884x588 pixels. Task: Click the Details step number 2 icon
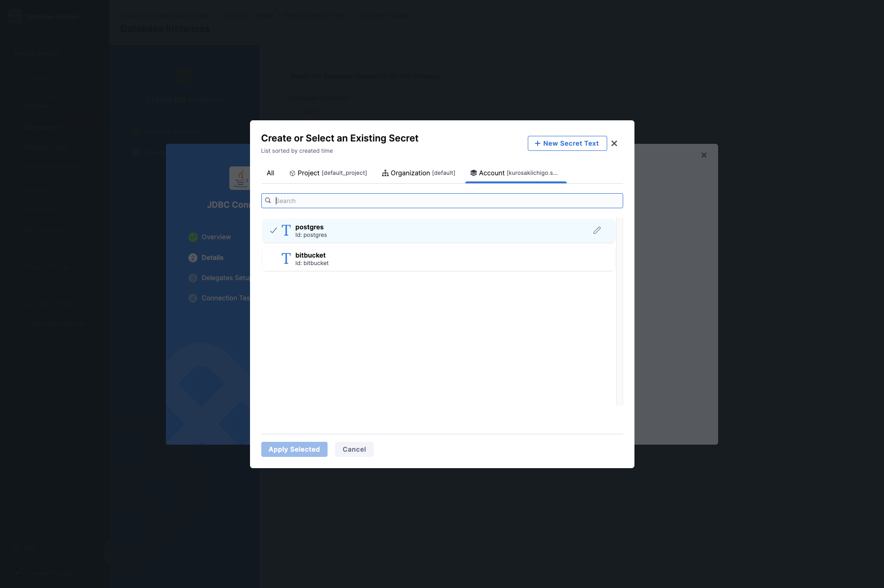tap(193, 258)
